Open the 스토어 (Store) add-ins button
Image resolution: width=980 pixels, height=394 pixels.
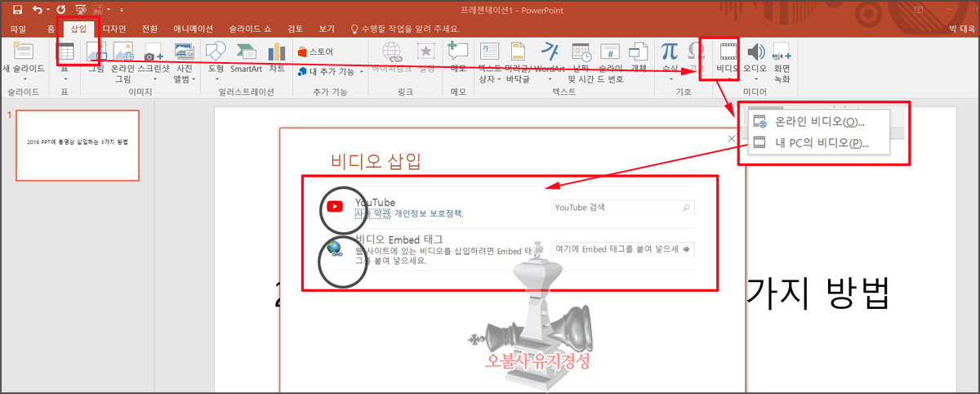(x=316, y=52)
